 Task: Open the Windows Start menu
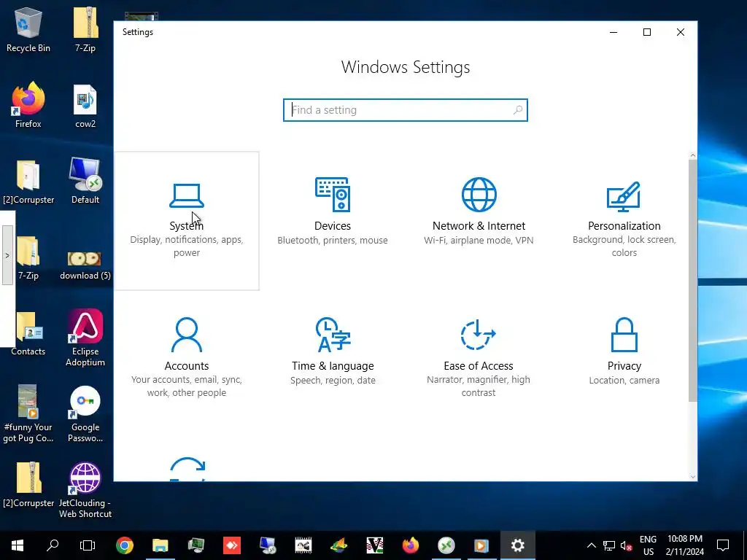click(18, 545)
